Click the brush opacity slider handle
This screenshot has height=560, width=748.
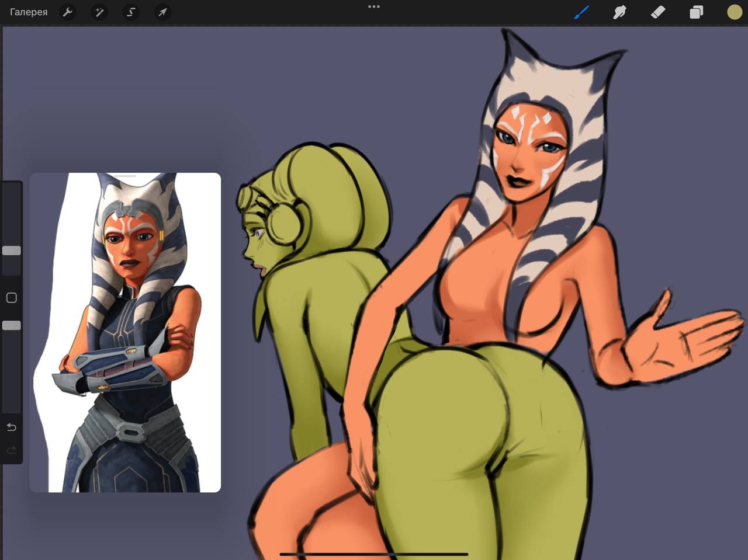coord(12,325)
